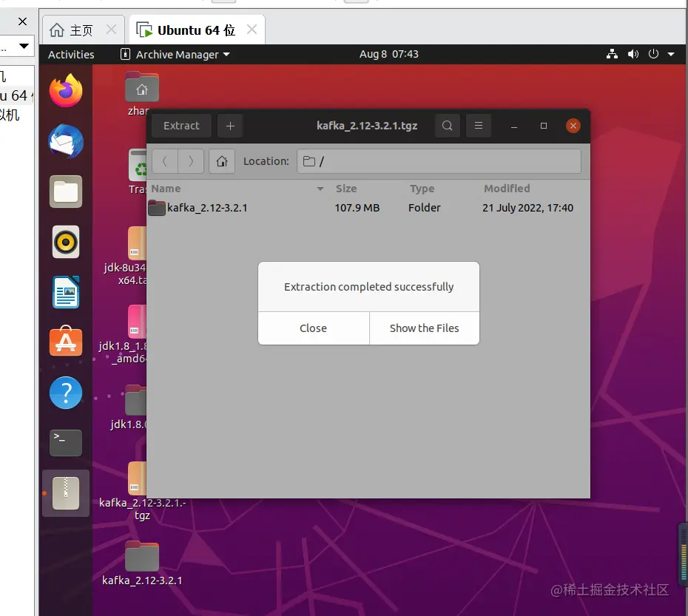Click the archive search icon

(x=447, y=126)
